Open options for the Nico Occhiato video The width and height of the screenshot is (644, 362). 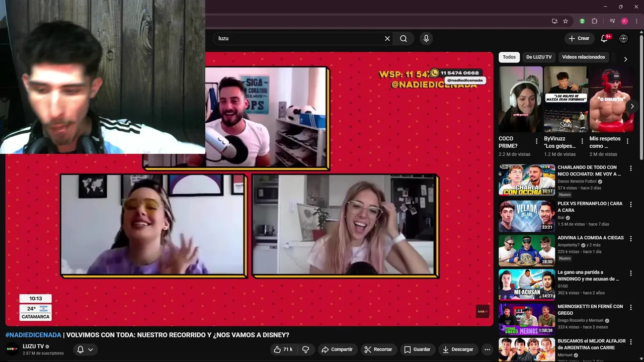pos(630,168)
